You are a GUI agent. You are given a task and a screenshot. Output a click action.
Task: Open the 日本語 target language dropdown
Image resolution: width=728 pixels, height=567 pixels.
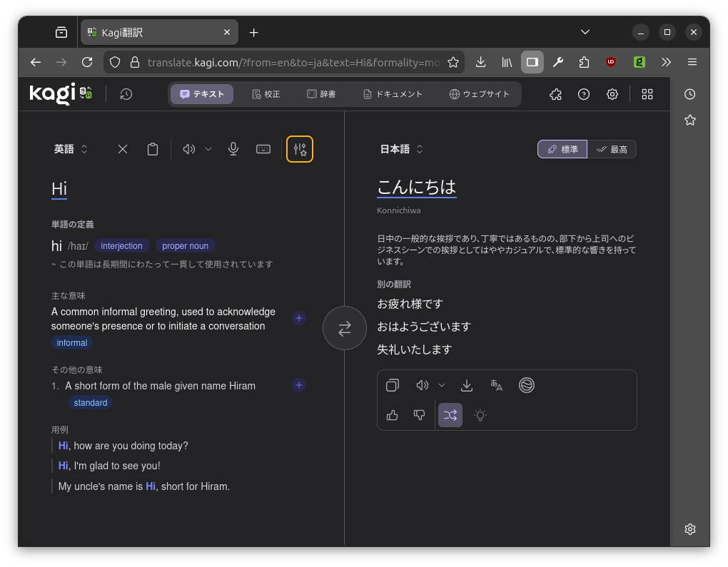pyautogui.click(x=401, y=149)
